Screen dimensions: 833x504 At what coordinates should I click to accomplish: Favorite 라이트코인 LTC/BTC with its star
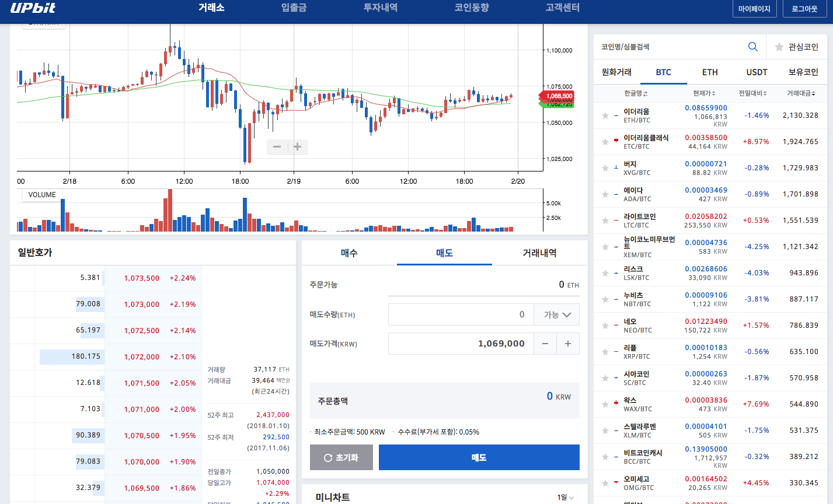(605, 220)
